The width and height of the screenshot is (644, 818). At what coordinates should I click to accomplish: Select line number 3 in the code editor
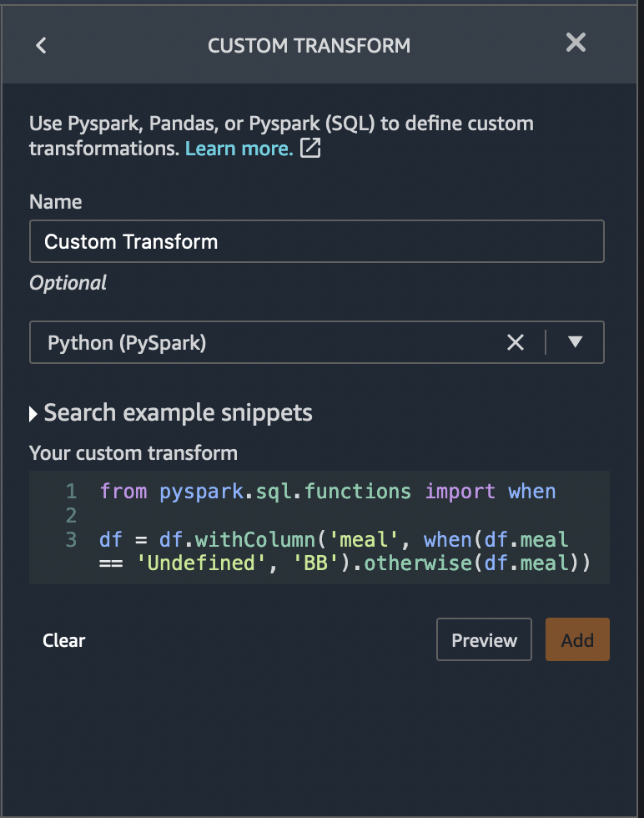(71, 540)
